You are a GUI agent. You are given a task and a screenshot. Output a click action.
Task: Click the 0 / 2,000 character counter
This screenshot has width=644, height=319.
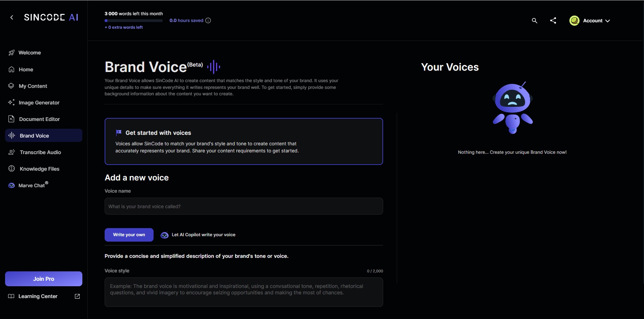point(375,271)
